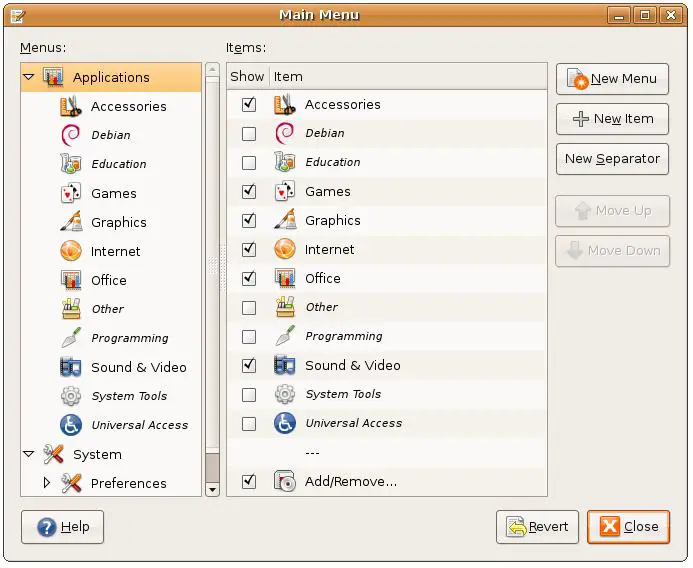Click the Internet globe icon in Menus tree
The image size is (693, 568).
tap(71, 251)
